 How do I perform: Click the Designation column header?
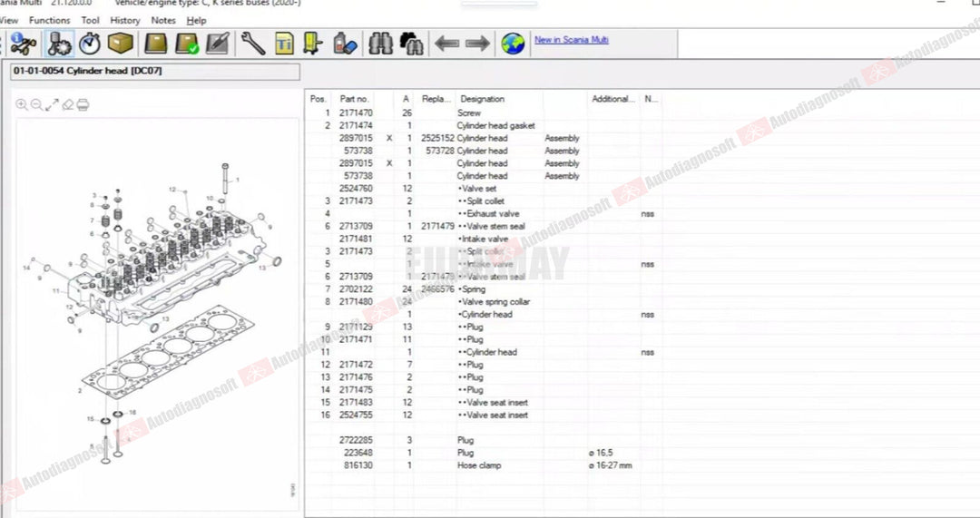click(x=482, y=99)
